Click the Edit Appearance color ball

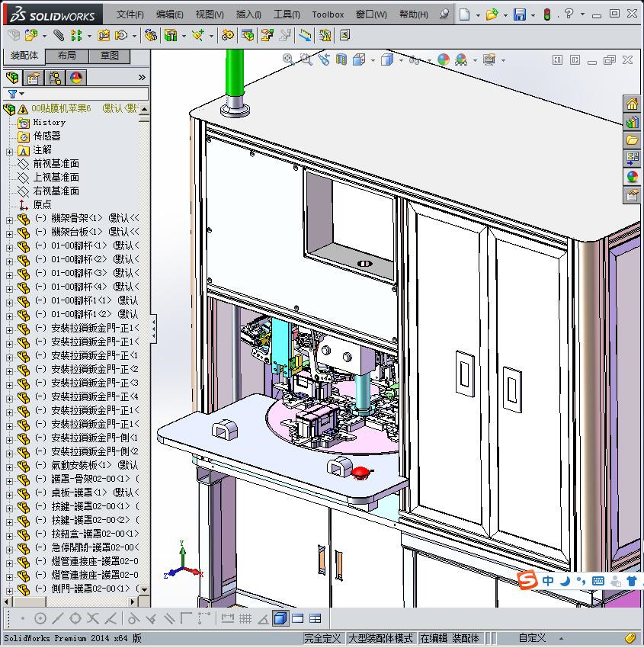coord(444,60)
